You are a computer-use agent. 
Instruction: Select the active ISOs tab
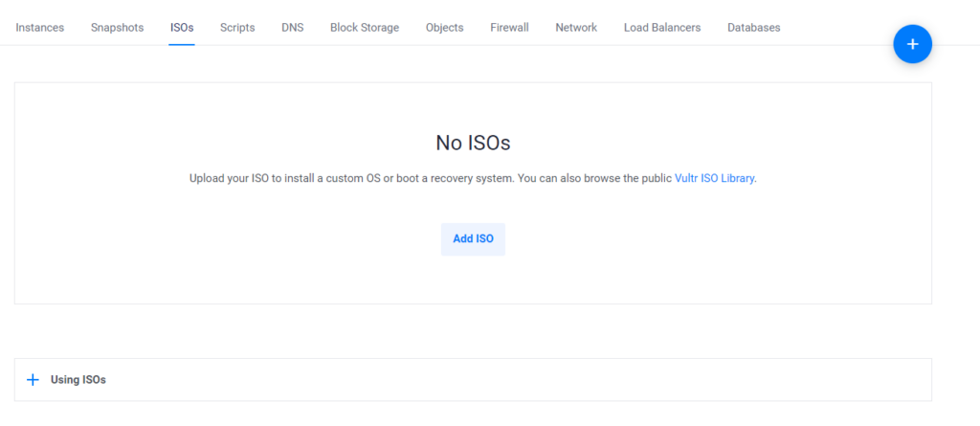click(182, 28)
